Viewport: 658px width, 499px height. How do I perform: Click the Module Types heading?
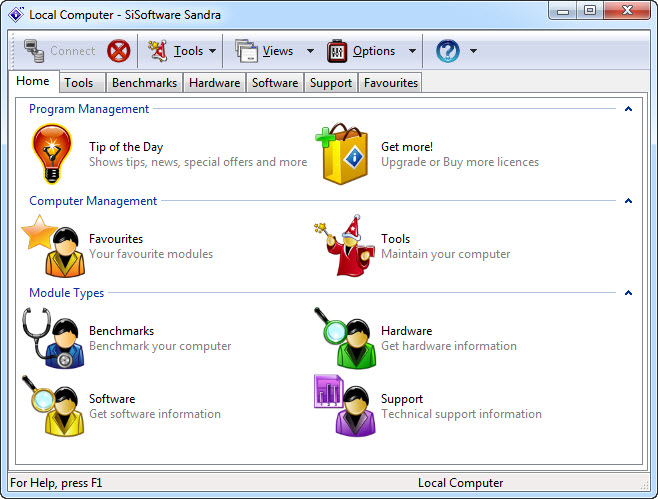pos(66,293)
